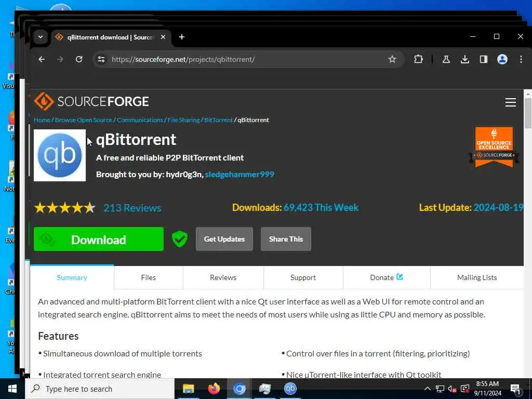
Task: Bookmark this page with the star icon
Action: pyautogui.click(x=392, y=59)
